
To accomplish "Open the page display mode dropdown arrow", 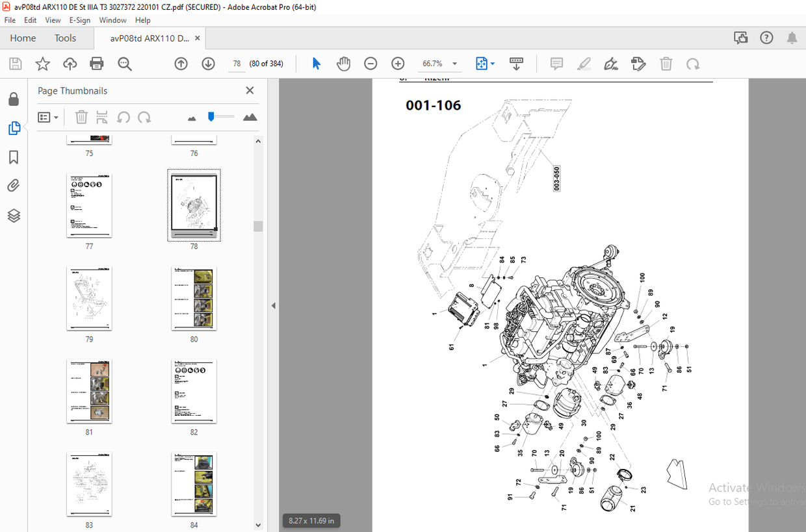I will pyautogui.click(x=491, y=63).
